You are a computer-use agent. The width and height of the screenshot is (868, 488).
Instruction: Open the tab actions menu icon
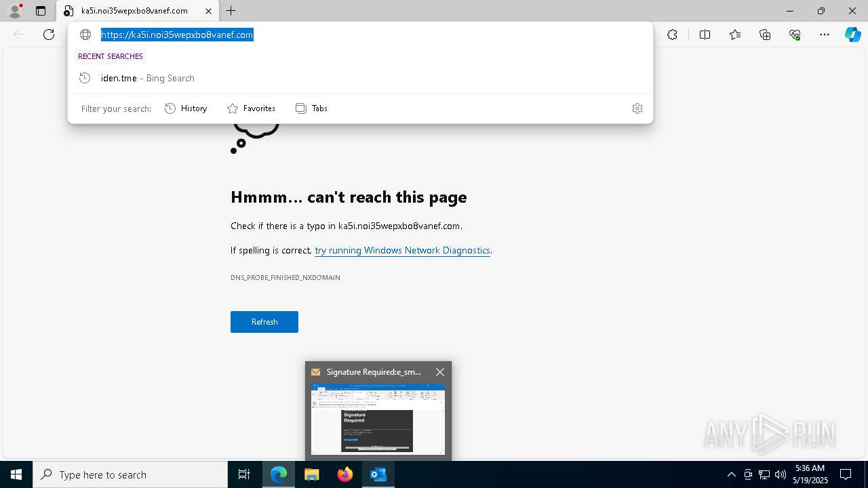click(41, 11)
